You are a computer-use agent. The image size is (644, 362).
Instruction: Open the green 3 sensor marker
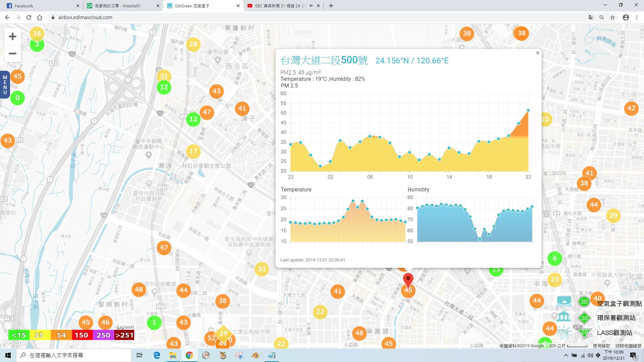37,45
